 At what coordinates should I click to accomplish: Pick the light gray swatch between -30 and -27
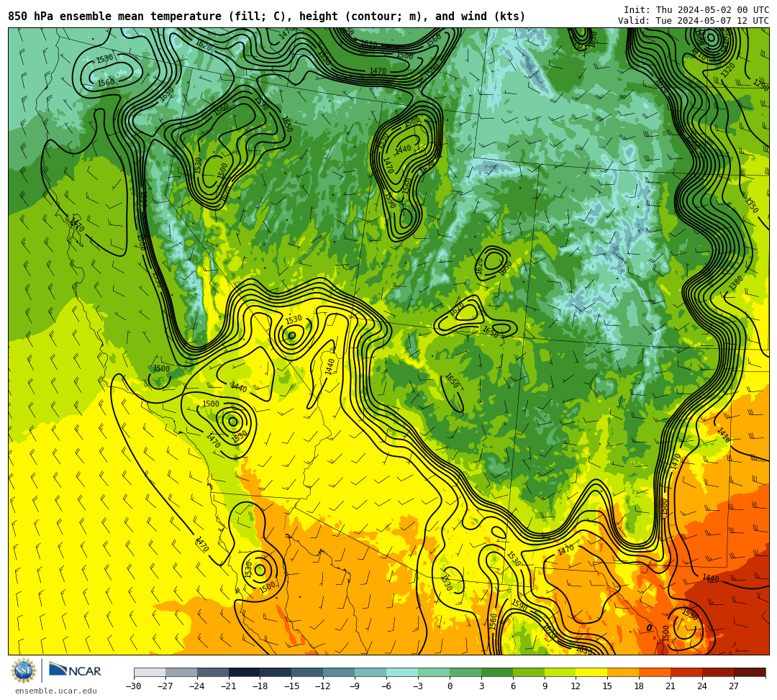(150, 672)
